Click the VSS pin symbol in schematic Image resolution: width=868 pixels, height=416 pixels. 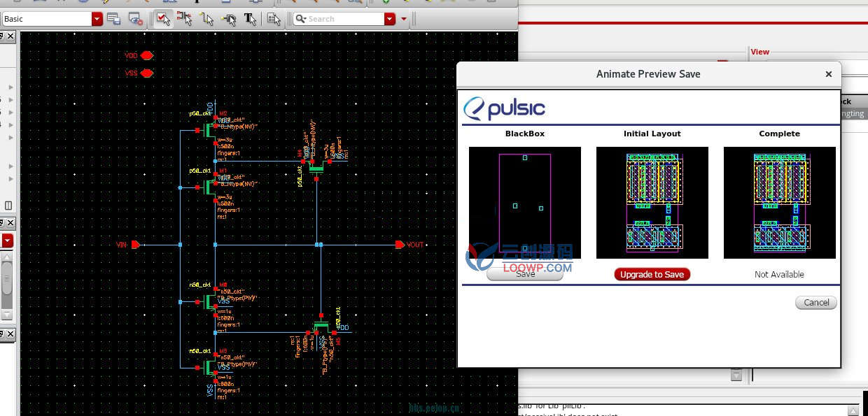[146, 73]
